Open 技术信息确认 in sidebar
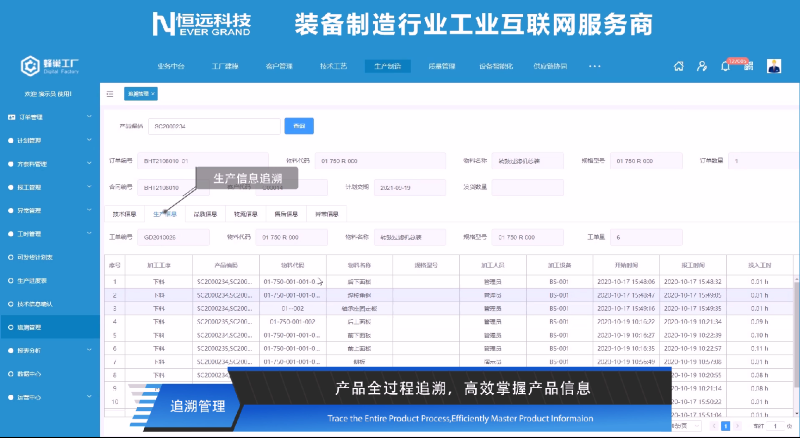This screenshot has height=438, width=800. pos(35,304)
